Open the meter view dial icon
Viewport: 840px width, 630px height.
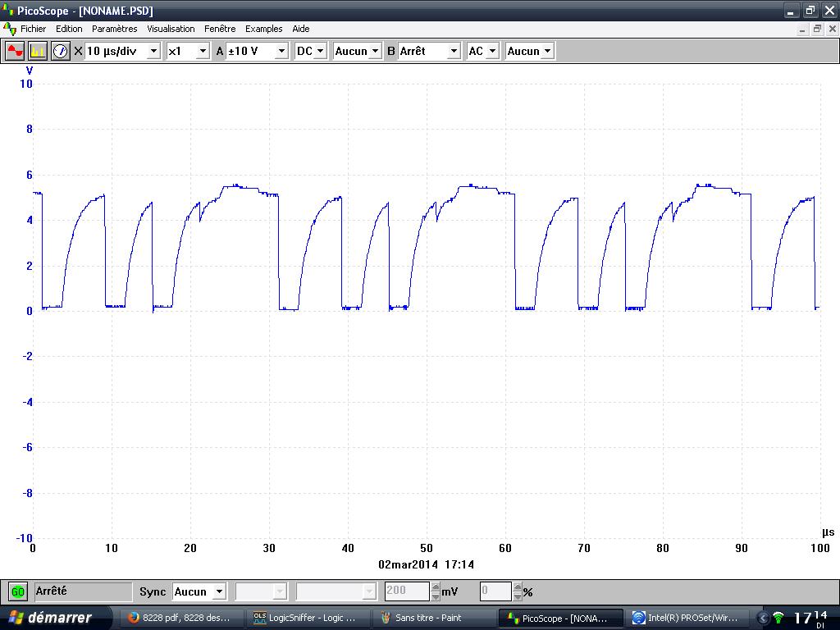pyautogui.click(x=61, y=51)
